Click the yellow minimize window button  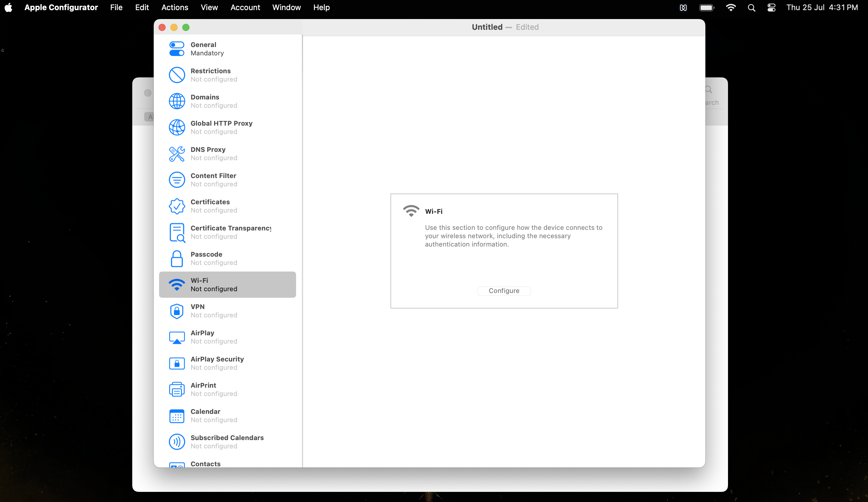174,27
